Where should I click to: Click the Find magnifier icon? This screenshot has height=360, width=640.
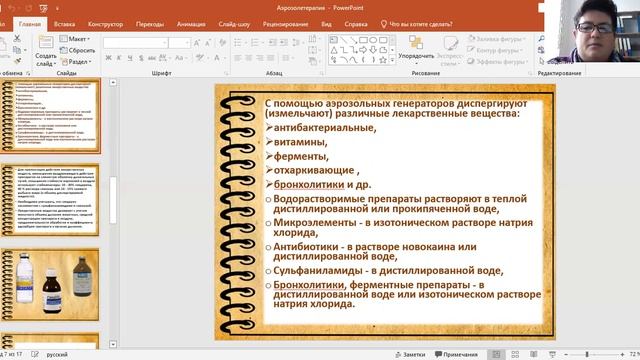click(541, 39)
